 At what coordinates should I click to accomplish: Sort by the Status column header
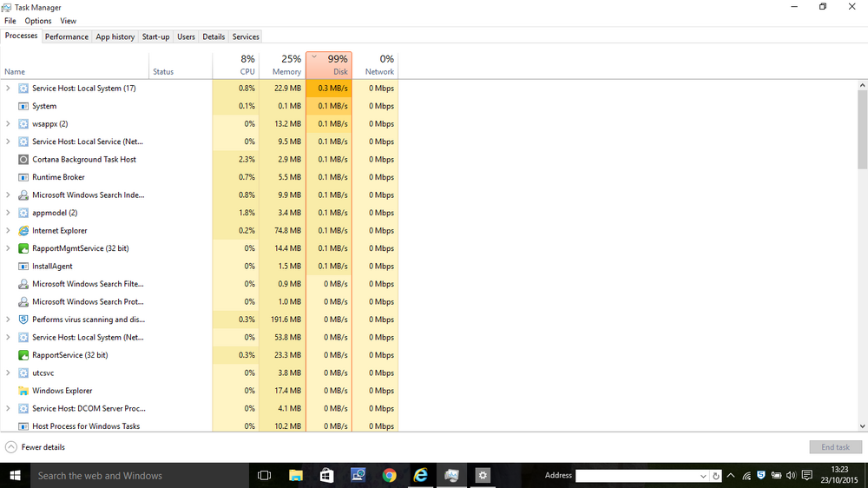(x=181, y=65)
